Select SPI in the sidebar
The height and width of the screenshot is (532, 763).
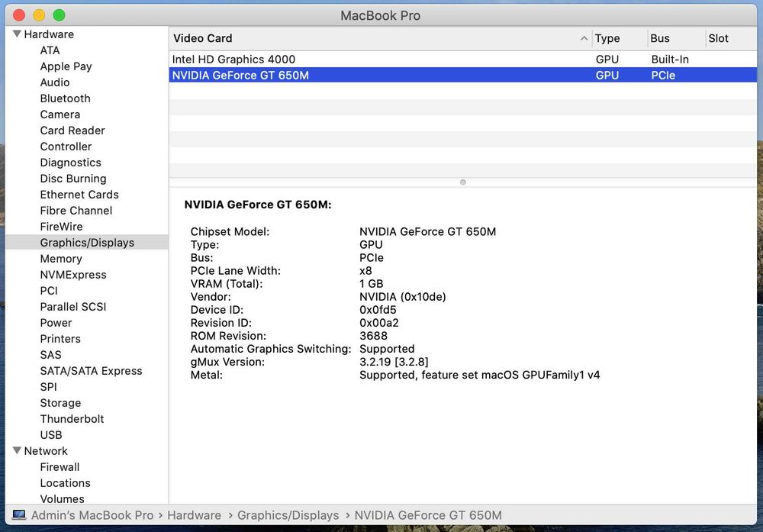[x=49, y=387]
